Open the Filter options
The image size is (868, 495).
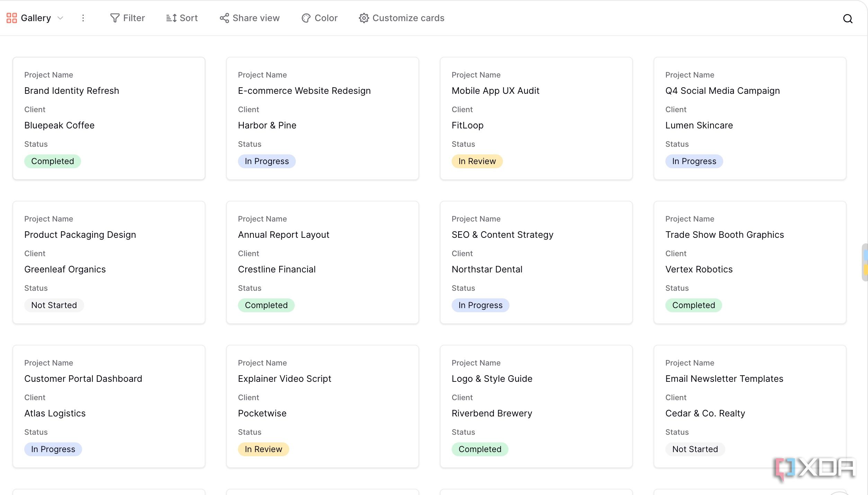pyautogui.click(x=127, y=18)
